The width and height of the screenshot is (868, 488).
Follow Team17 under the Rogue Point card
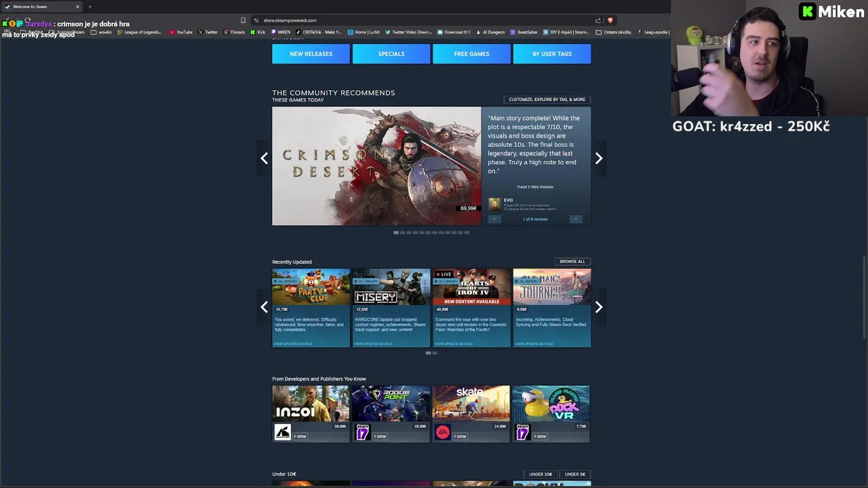(x=380, y=436)
